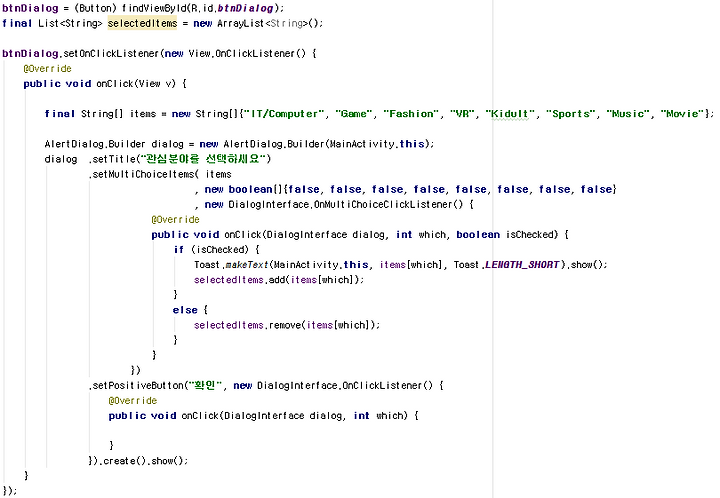This screenshot has width=720, height=498.
Task: Click the "IT/Computer" string literal
Action: [x=284, y=113]
